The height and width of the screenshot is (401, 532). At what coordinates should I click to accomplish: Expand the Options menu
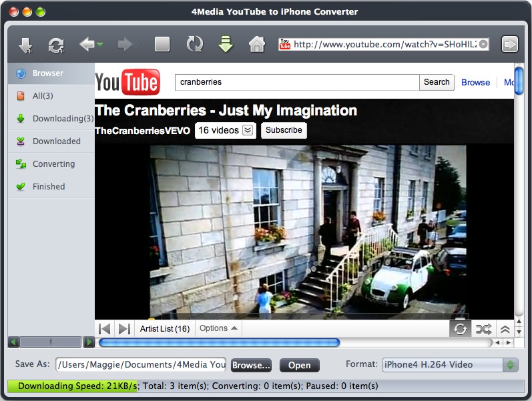pyautogui.click(x=218, y=328)
